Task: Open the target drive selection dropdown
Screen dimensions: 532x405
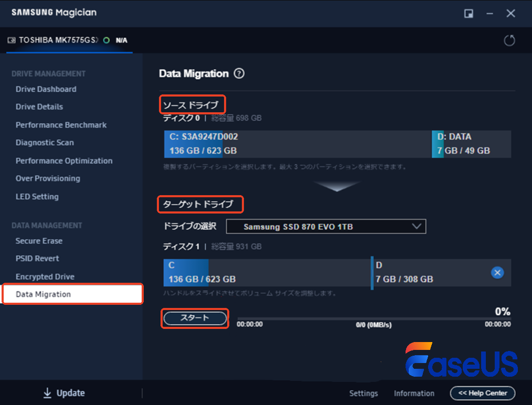Action: pyautogui.click(x=326, y=227)
